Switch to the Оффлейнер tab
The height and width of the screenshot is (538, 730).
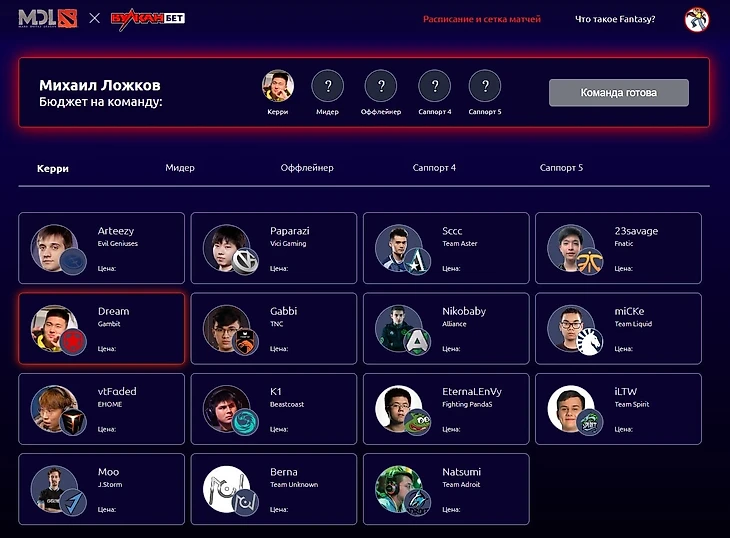[307, 168]
